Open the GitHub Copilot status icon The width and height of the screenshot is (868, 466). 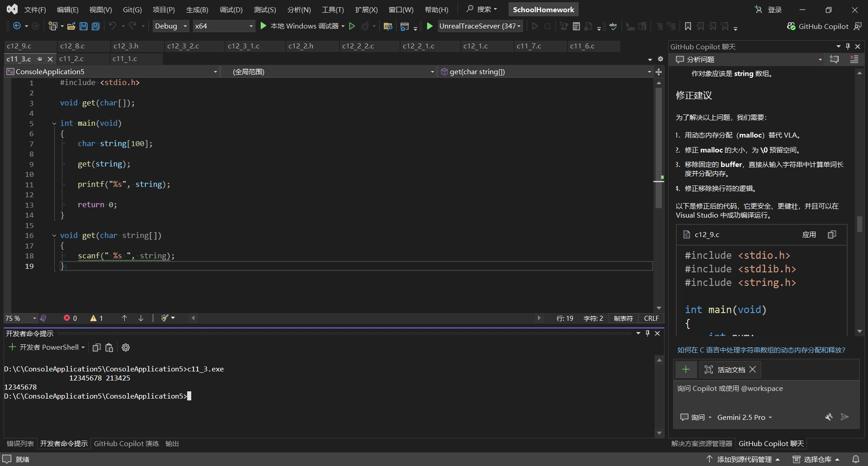pyautogui.click(x=791, y=26)
